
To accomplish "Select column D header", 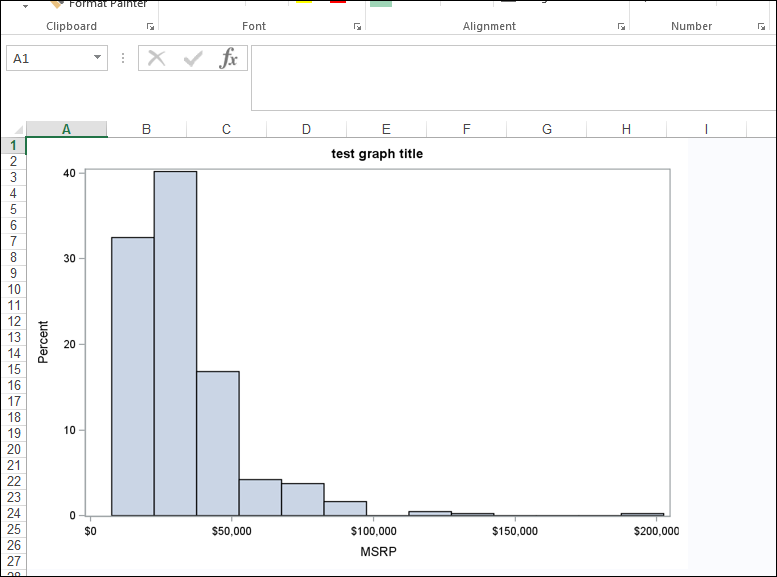I will point(306,129).
